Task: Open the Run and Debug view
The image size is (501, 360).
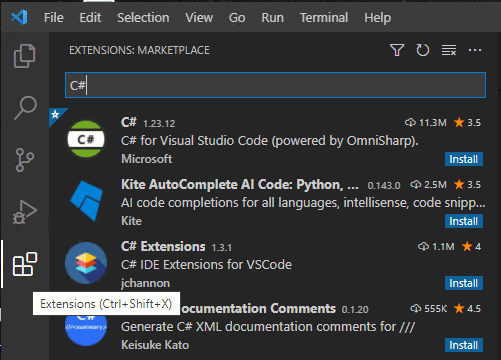Action: (x=25, y=212)
